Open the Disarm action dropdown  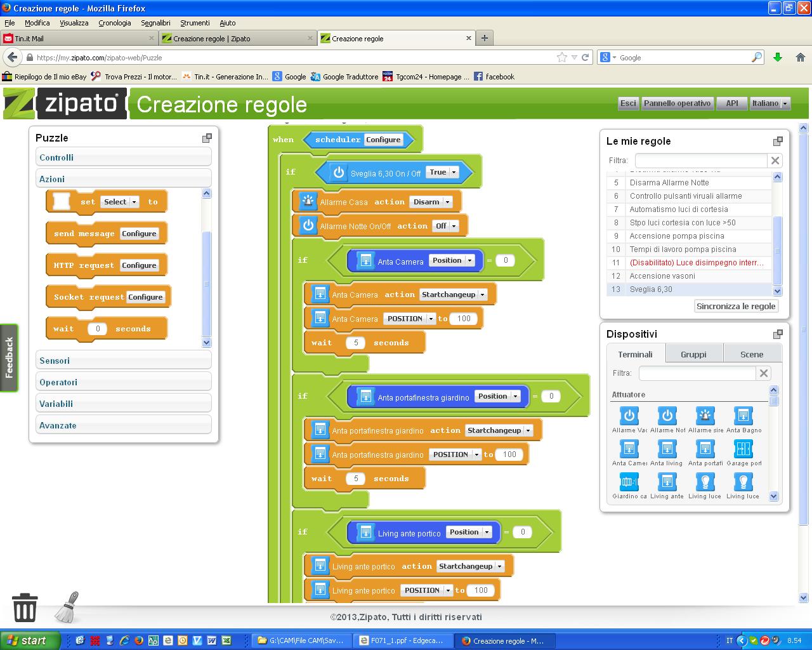[431, 202]
